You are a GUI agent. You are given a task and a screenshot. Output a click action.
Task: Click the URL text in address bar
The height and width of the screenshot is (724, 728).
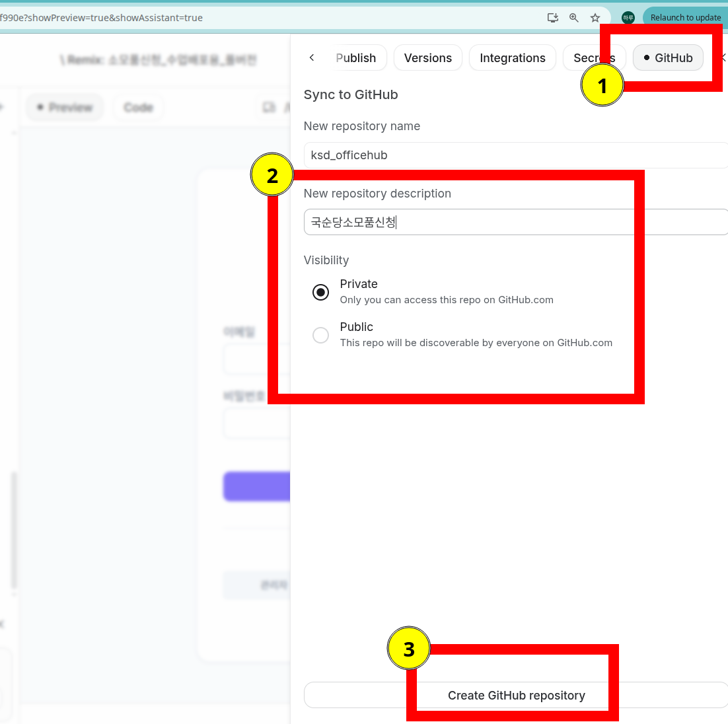[101, 18]
